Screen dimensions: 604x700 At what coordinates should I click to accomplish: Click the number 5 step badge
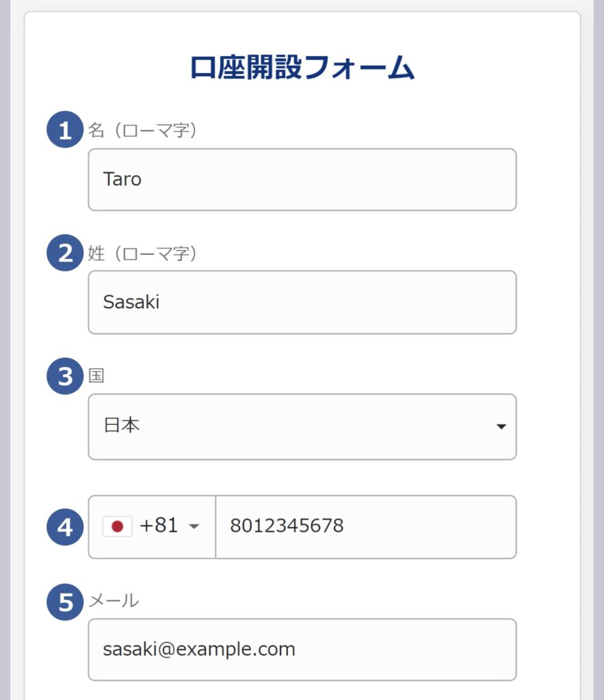pyautogui.click(x=65, y=602)
